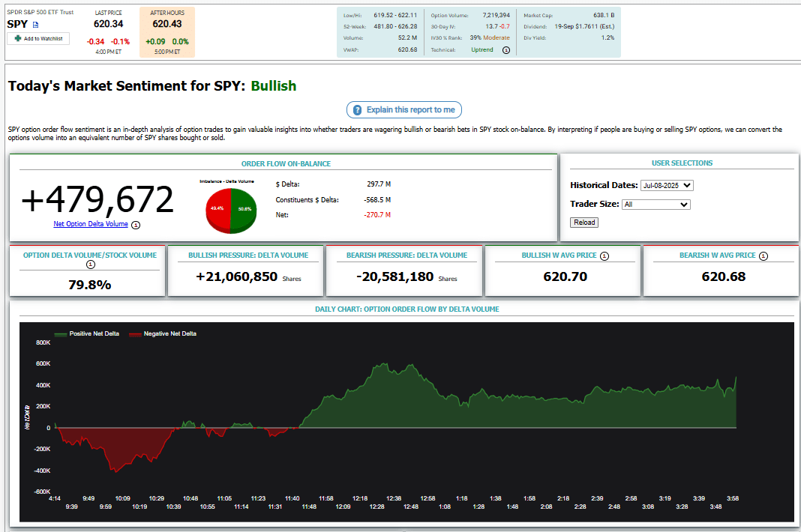Image resolution: width=801 pixels, height=532 pixels.
Task: Click the Add to Watchlist button
Action: click(38, 38)
